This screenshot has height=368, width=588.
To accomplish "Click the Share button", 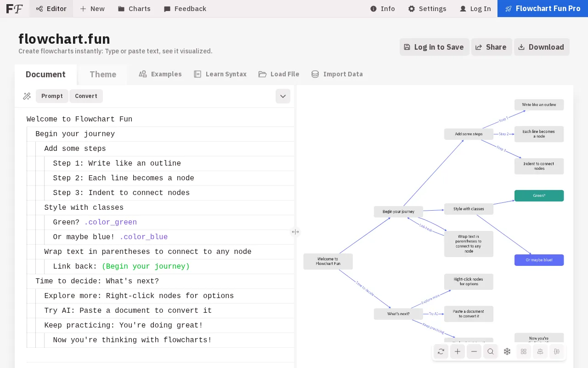I will click(x=492, y=47).
